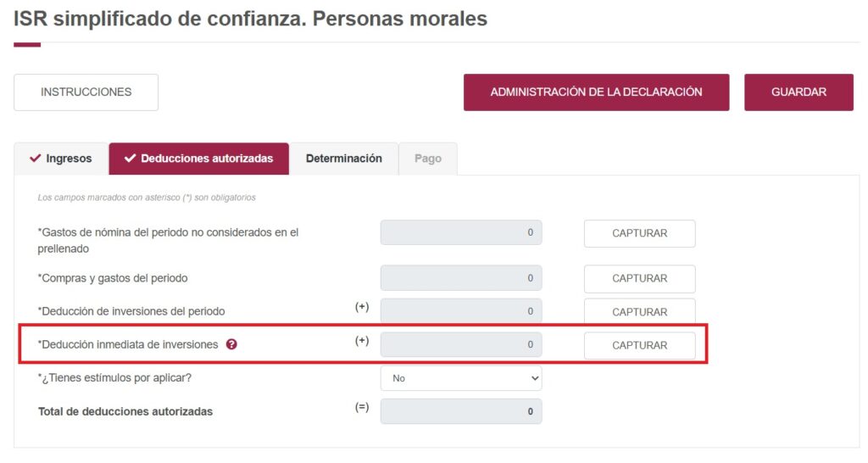Click the help question mark icon
This screenshot has width=868, height=463.
pos(232,345)
